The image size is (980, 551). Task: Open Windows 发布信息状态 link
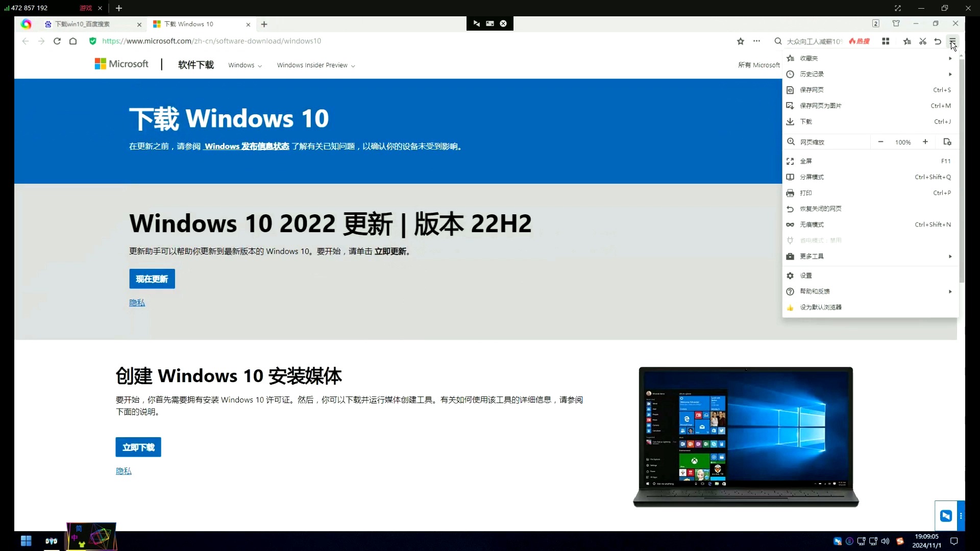pos(247,146)
